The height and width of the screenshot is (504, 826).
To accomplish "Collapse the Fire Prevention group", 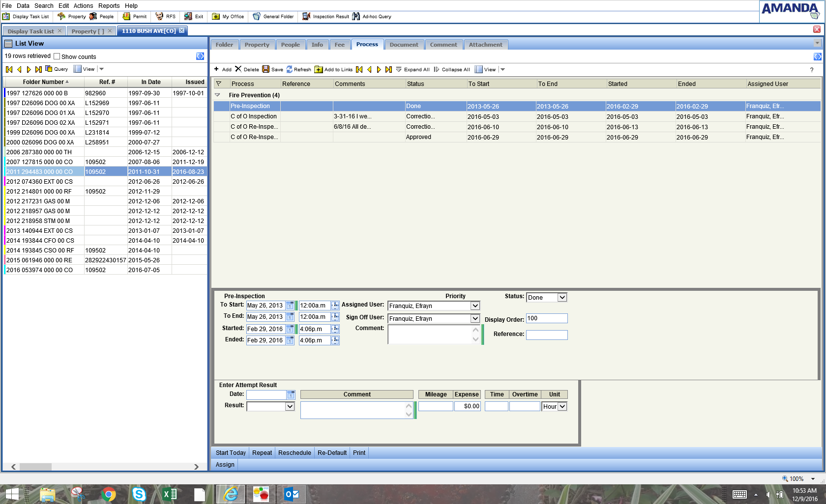I will [217, 95].
